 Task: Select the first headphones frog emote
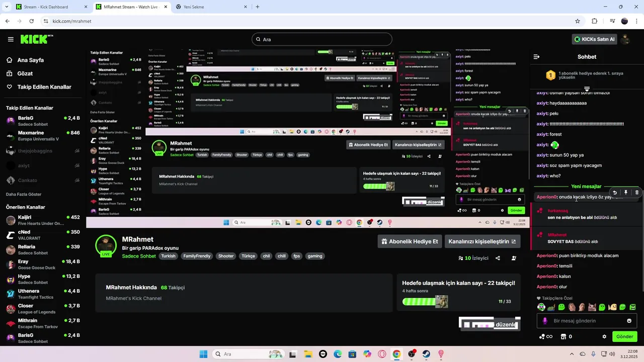click(541, 307)
